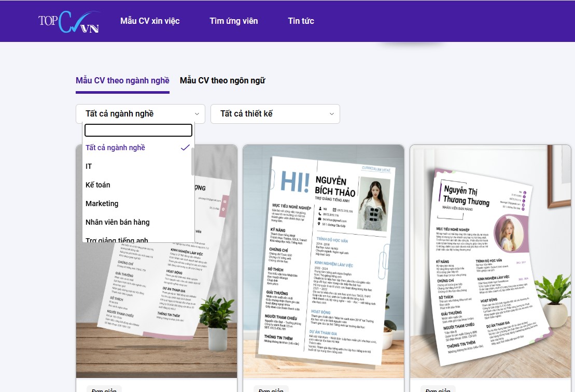Go to 'Tìm ứng viên' in the navbar
575x392 pixels.
[x=233, y=21]
